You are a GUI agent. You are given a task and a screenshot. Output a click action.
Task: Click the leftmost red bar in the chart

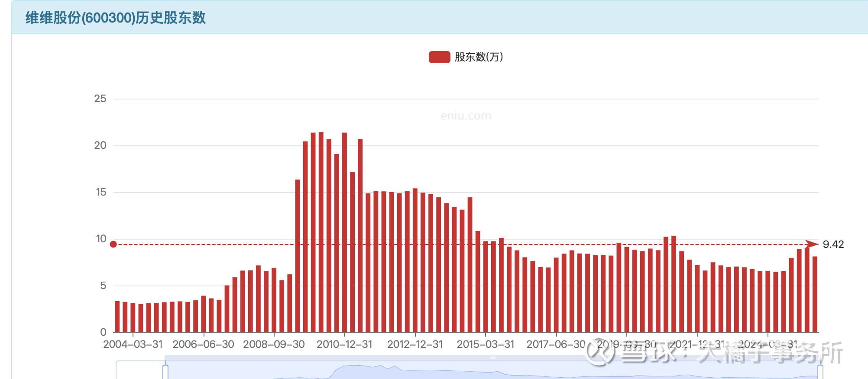[x=117, y=317]
